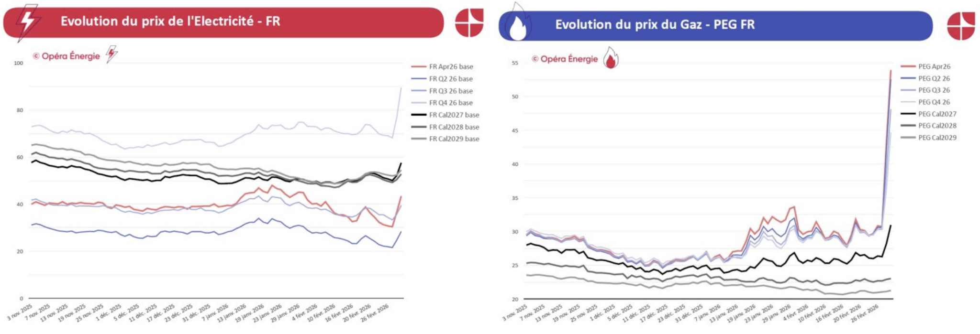Viewport: 980px width, 334px height.
Task: Toggle the FR Cal2029 base legend label
Action: click(454, 139)
